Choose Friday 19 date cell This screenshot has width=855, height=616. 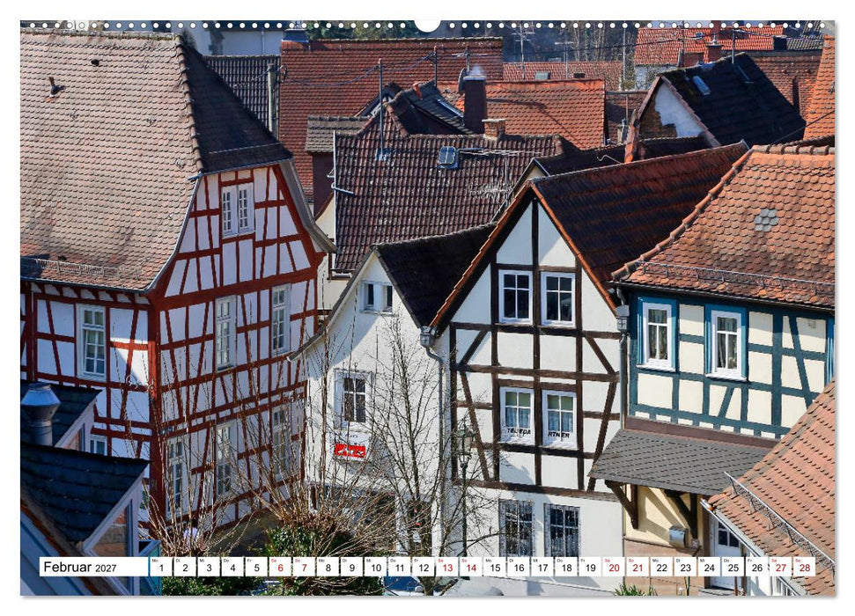tap(590, 567)
